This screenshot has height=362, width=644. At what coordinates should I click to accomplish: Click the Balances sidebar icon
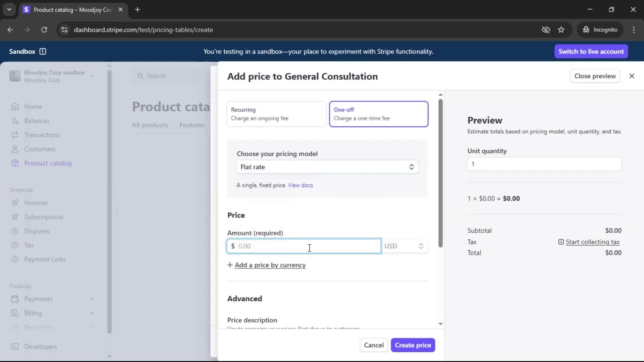(x=15, y=121)
